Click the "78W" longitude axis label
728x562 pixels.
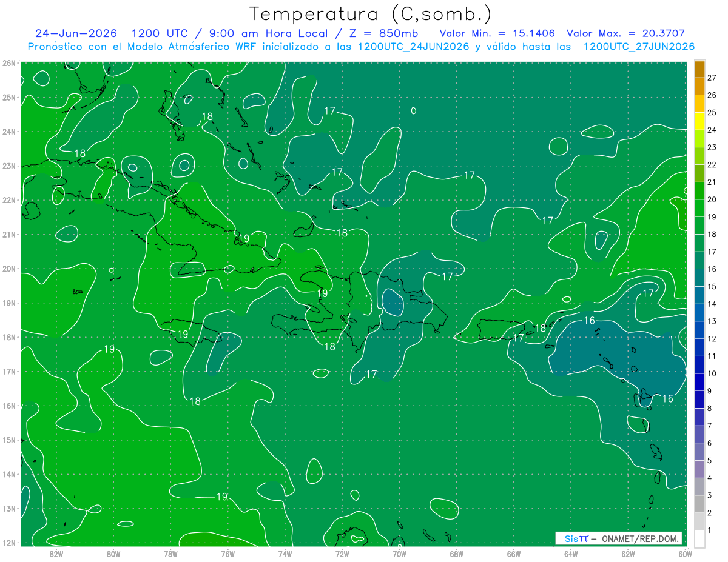(170, 554)
